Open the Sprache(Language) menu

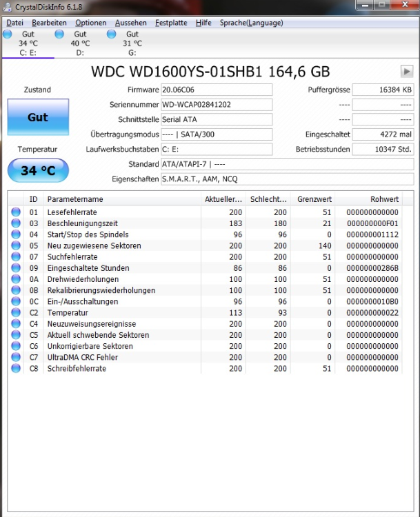coord(252,23)
